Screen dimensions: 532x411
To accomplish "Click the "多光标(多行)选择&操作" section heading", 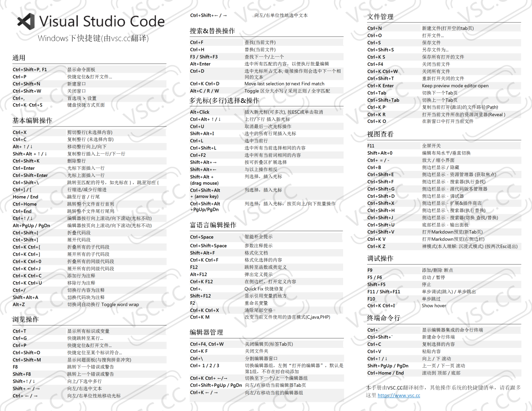I will coord(224,100).
